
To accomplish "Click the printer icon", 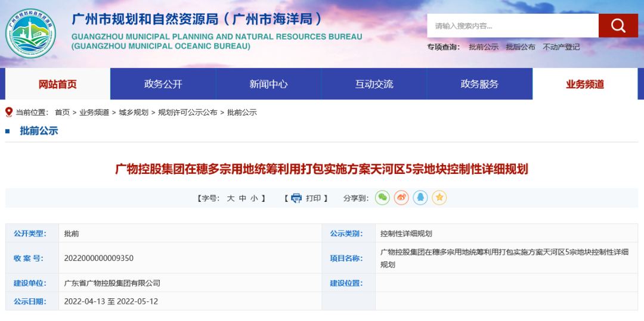I will pyautogui.click(x=296, y=198).
